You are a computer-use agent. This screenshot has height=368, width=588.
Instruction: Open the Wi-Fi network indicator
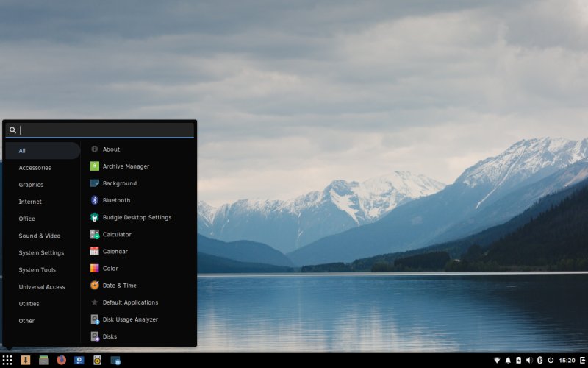[x=496, y=360]
